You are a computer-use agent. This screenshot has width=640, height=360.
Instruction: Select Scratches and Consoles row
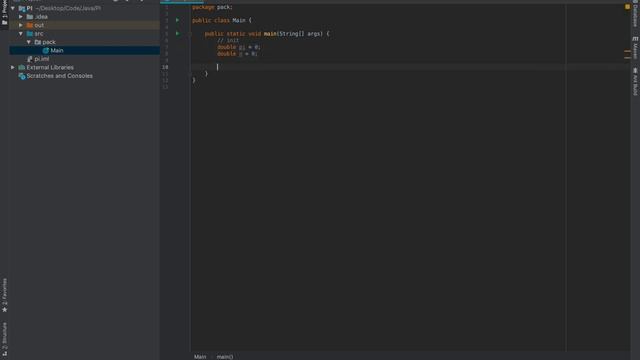coord(84,76)
